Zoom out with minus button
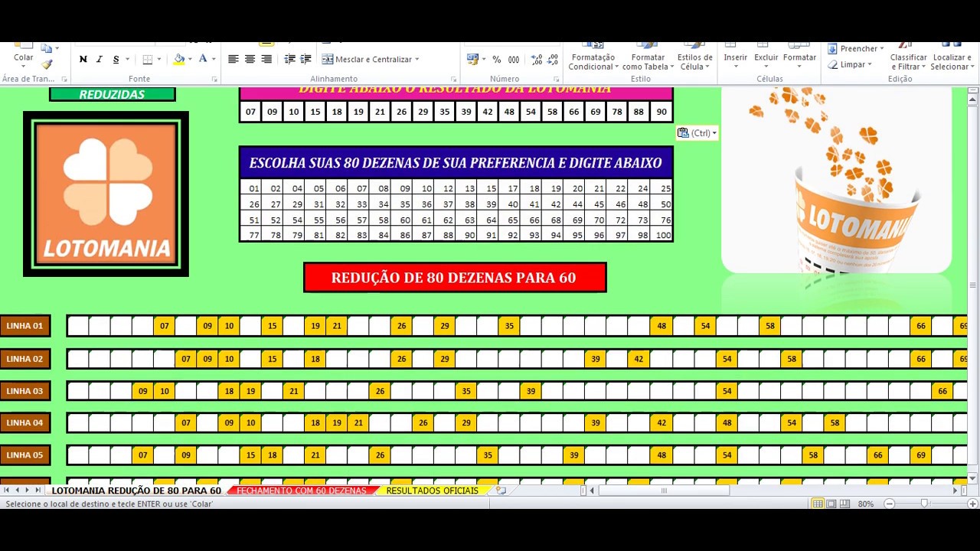The width and height of the screenshot is (980, 551). 889,504
